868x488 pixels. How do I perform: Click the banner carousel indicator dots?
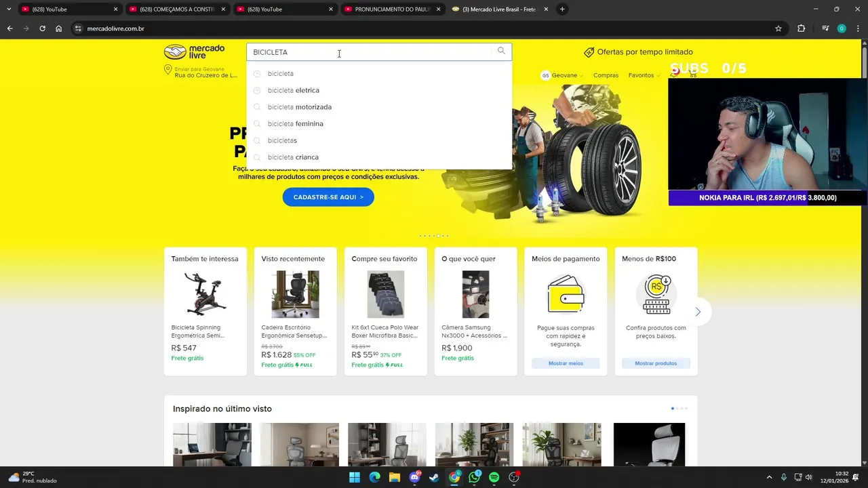(x=434, y=236)
